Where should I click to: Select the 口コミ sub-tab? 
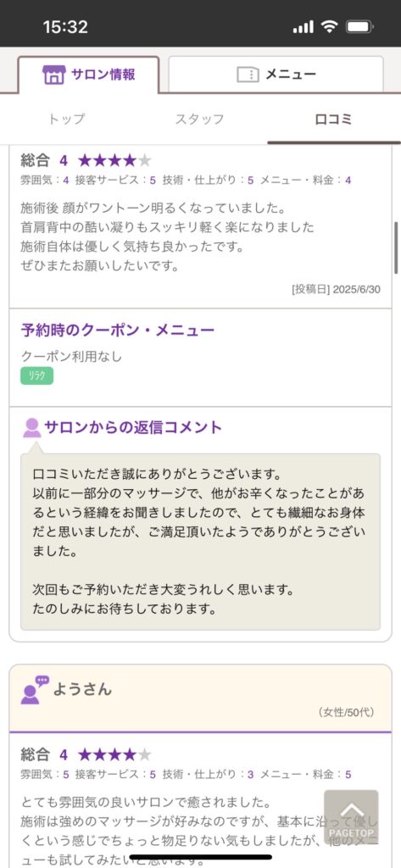[333, 119]
